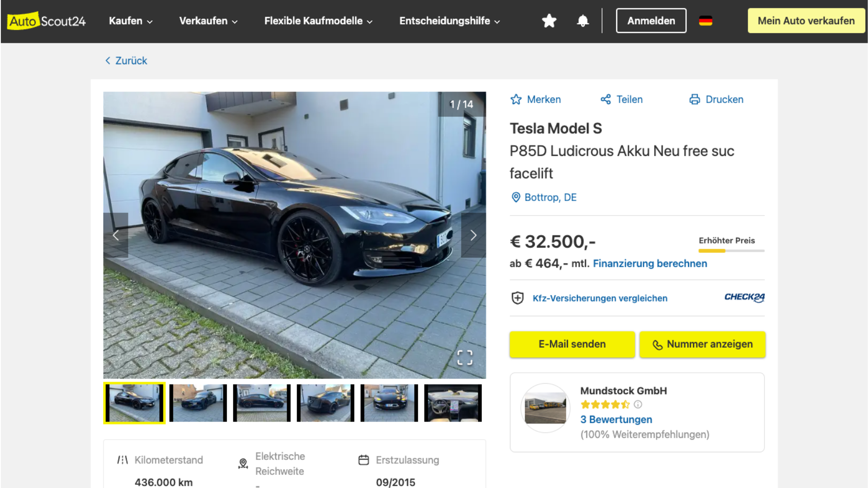
Task: Open notifications bell icon
Action: [583, 21]
